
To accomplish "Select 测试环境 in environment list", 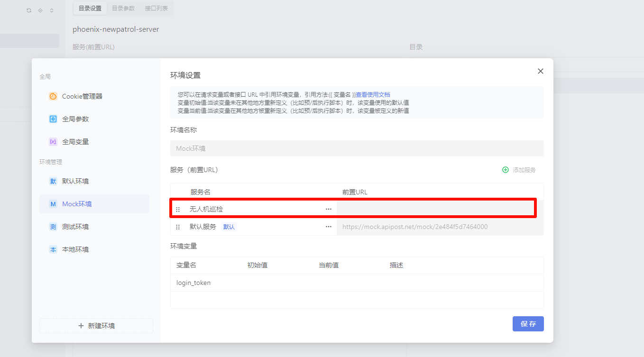I will tap(94, 227).
